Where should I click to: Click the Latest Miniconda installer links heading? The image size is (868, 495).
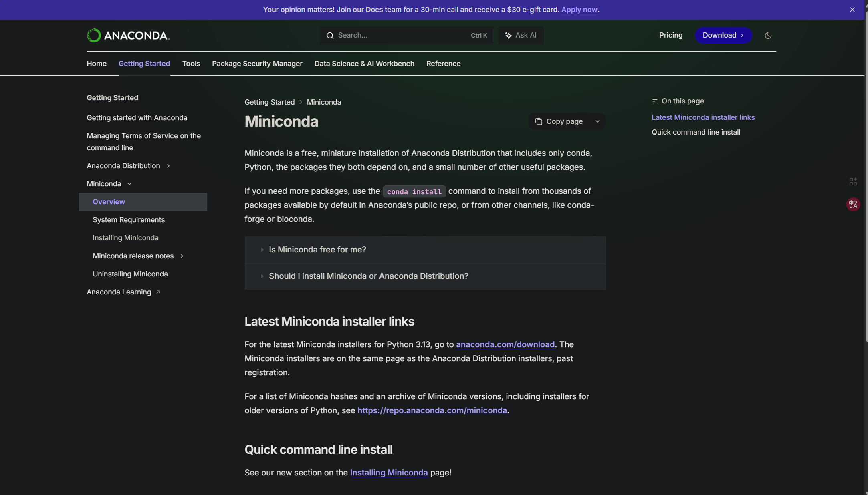click(329, 322)
